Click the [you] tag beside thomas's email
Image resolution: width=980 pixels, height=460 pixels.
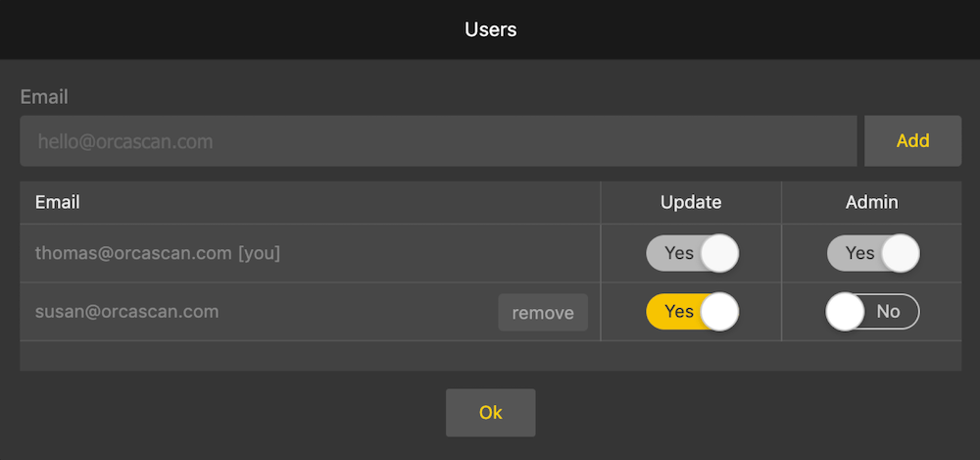click(x=260, y=253)
